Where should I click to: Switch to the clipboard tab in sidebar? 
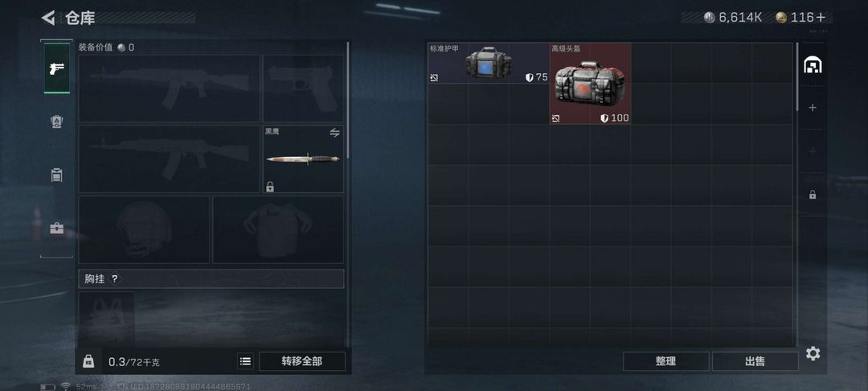point(56,175)
